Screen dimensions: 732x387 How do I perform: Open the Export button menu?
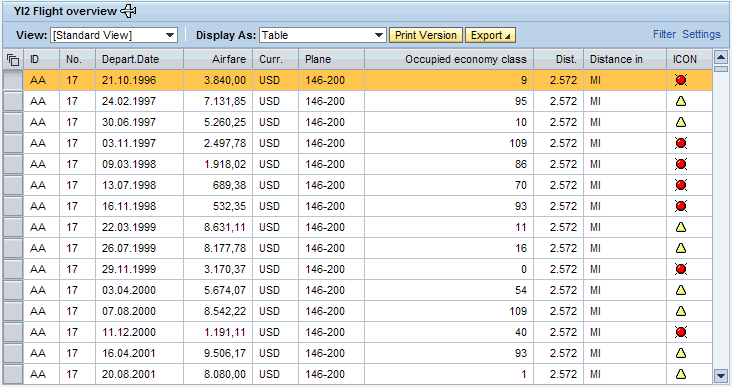490,35
